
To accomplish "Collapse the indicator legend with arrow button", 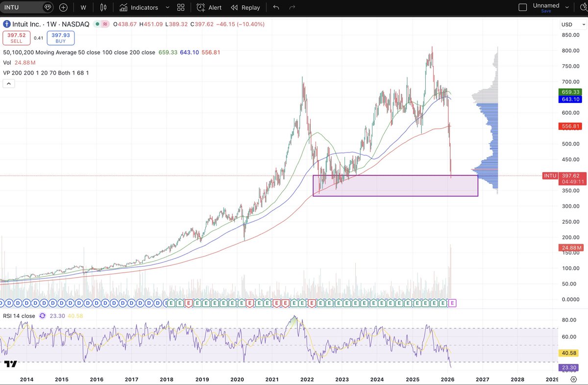I will pyautogui.click(x=8, y=84).
